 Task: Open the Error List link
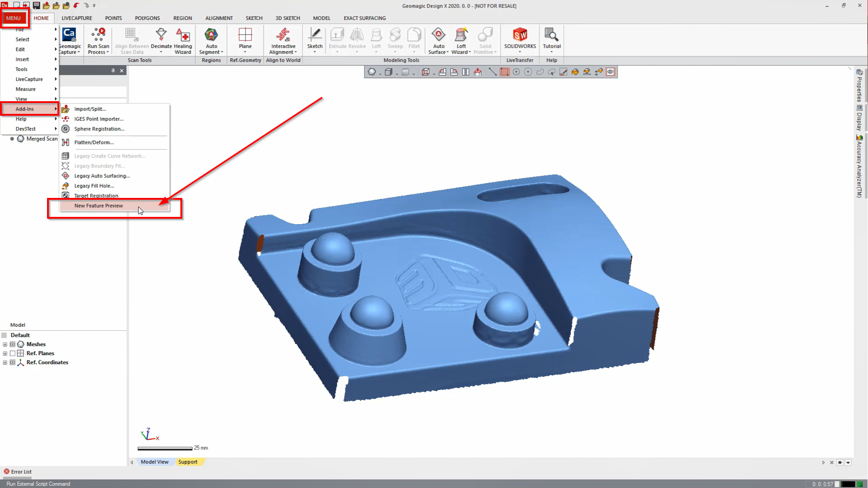21,472
